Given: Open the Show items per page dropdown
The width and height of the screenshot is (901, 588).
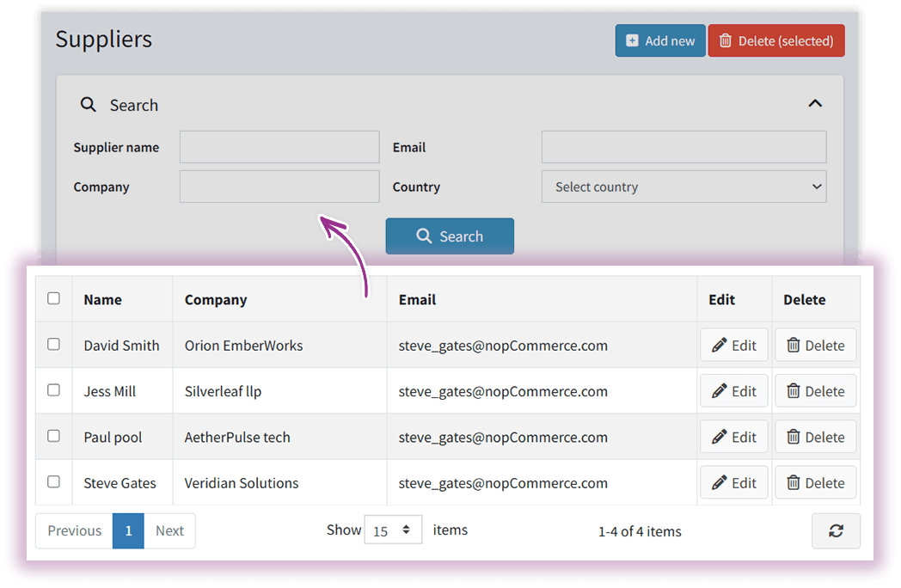Looking at the screenshot, I should pyautogui.click(x=393, y=530).
